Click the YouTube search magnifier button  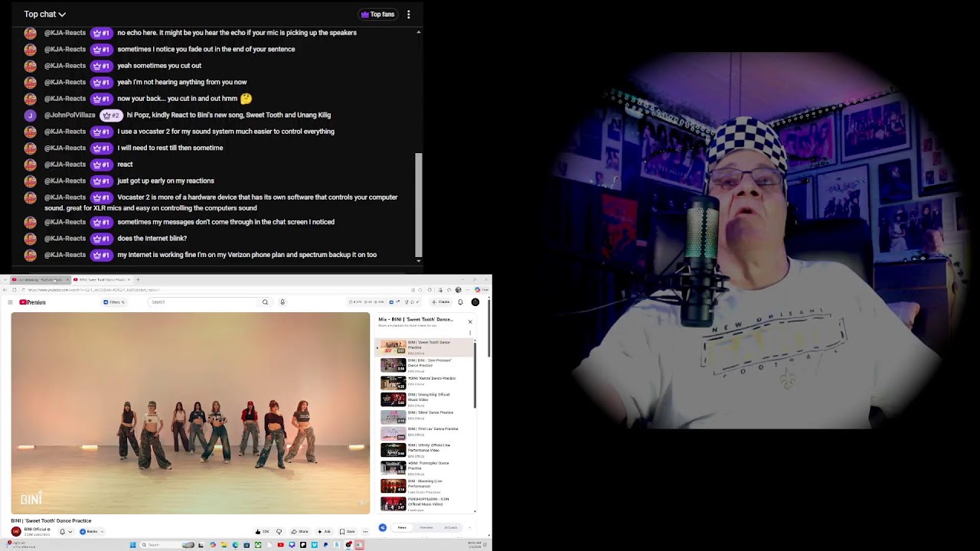point(265,302)
